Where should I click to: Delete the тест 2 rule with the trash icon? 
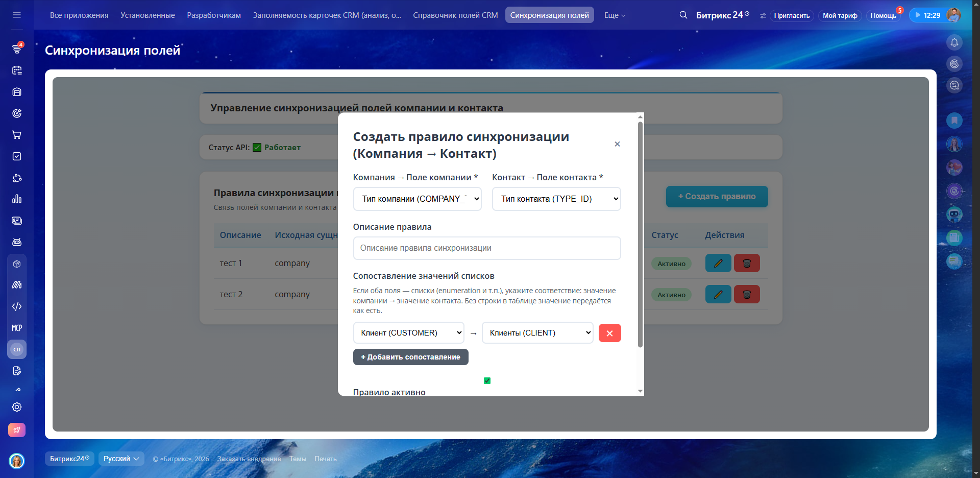[x=747, y=294]
